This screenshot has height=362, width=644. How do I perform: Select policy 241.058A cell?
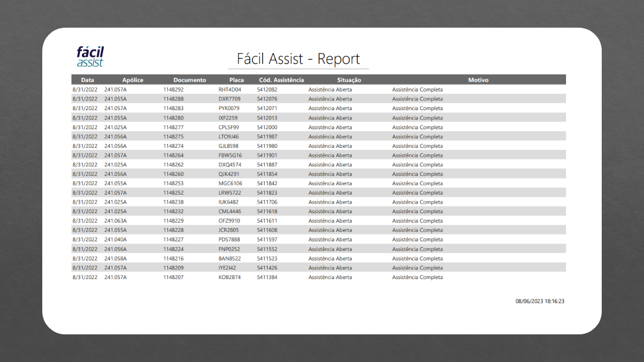pos(115,258)
